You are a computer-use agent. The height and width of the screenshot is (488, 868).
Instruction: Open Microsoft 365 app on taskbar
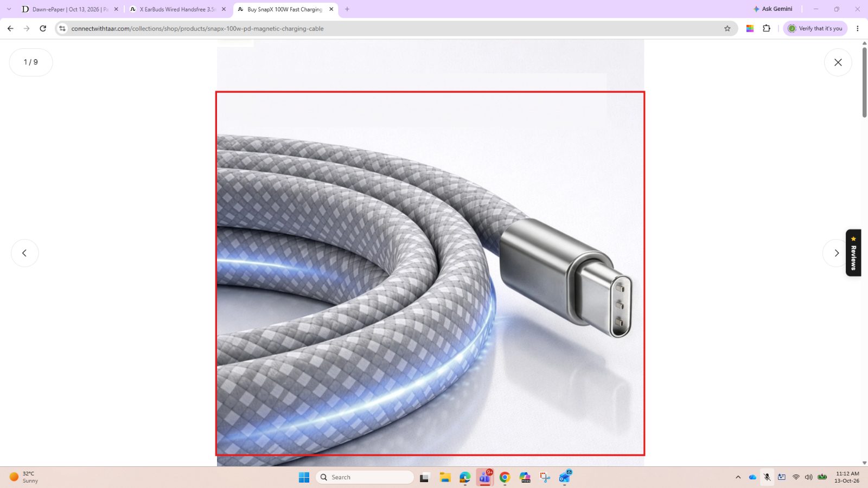(525, 477)
